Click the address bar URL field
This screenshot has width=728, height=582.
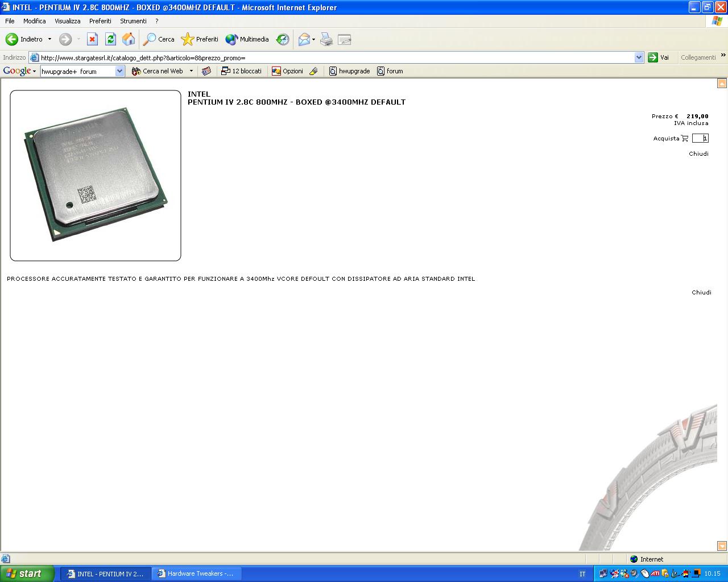coord(337,57)
